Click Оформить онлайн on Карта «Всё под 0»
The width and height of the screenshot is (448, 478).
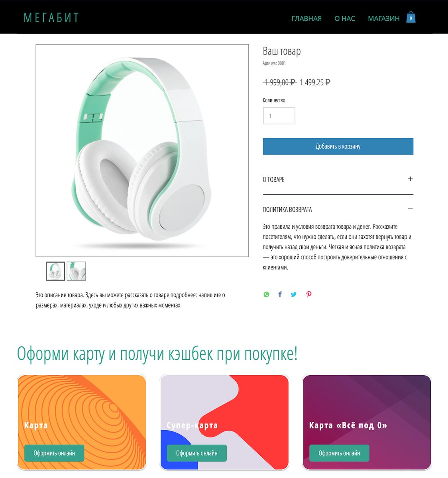339,453
